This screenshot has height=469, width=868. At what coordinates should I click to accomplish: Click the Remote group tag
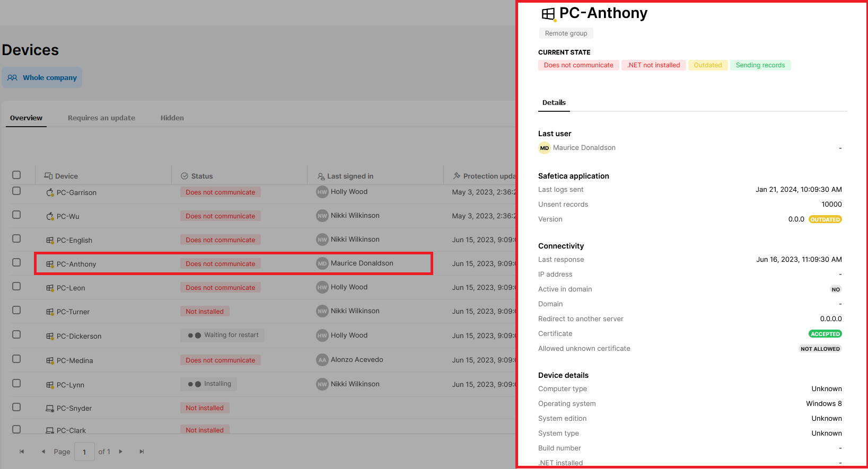point(566,33)
